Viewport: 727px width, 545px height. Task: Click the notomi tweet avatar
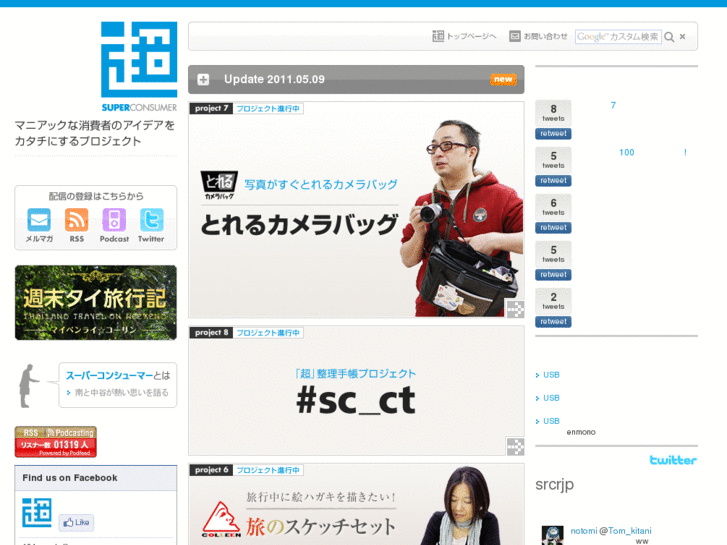point(553,535)
